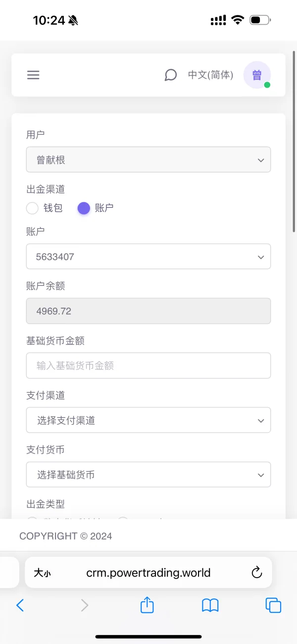Switch language via 中文(简体)

click(x=210, y=75)
